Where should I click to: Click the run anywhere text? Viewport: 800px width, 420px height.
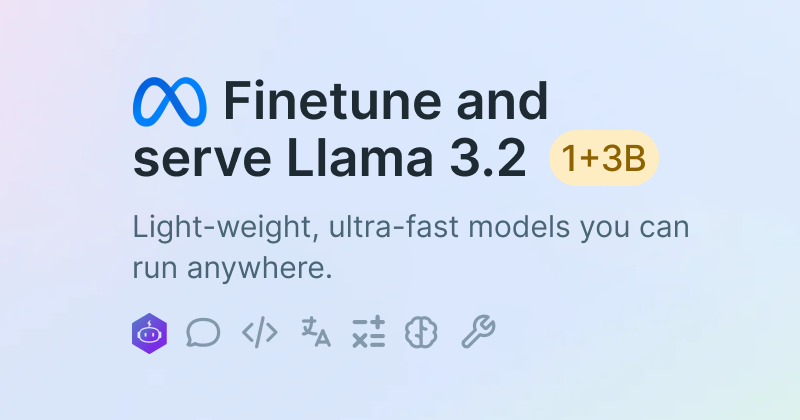click(231, 270)
